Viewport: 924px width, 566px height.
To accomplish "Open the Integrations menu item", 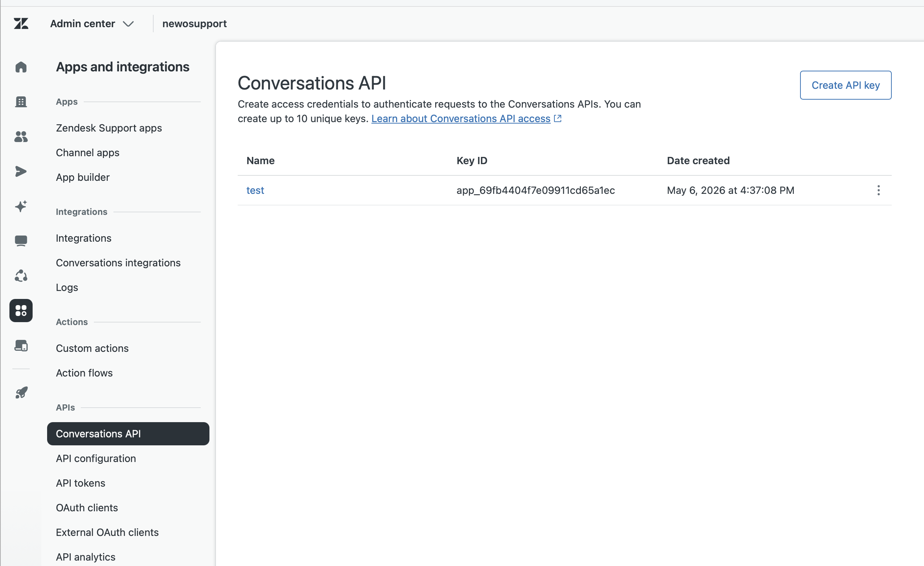I will [x=84, y=238].
